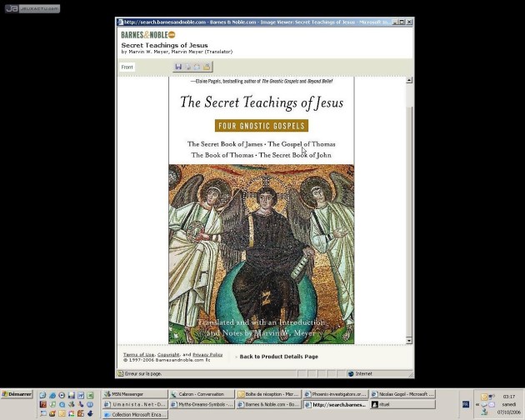The width and height of the screenshot is (525, 420).
Task: Switch to Collection Microsoft Encarta taskbar item
Action: pos(134,414)
